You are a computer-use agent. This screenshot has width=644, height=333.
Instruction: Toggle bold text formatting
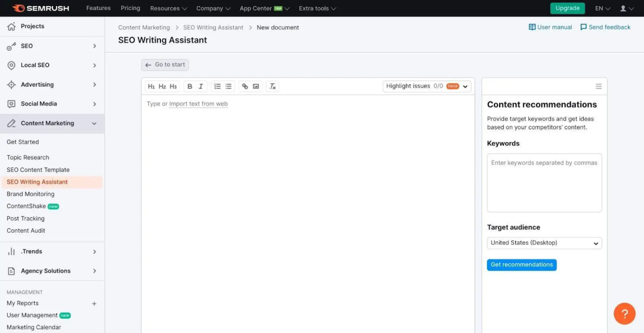click(x=190, y=87)
